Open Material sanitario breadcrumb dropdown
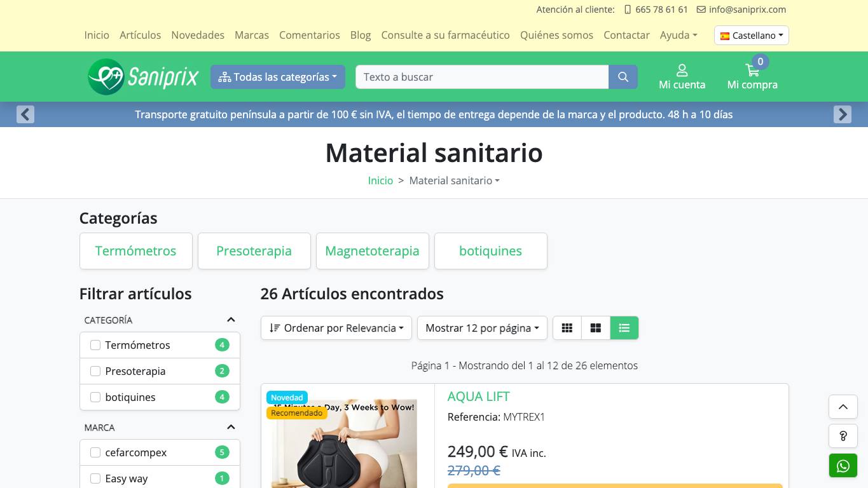 click(x=454, y=180)
